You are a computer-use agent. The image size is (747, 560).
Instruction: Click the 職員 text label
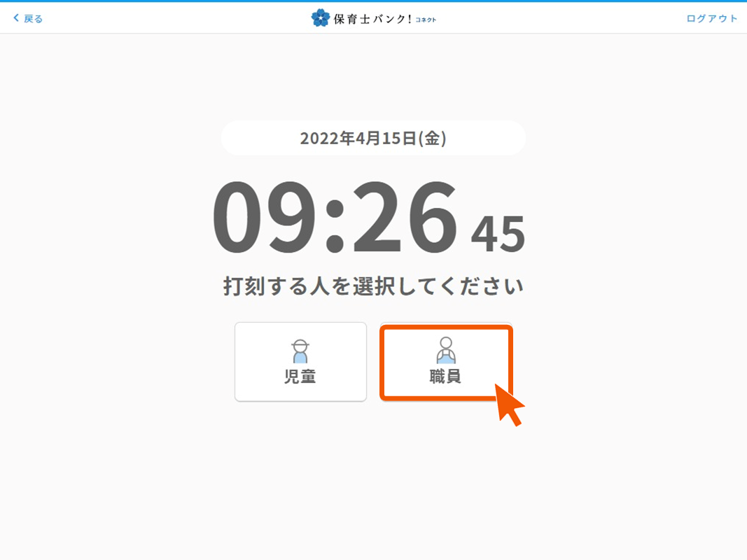445,377
